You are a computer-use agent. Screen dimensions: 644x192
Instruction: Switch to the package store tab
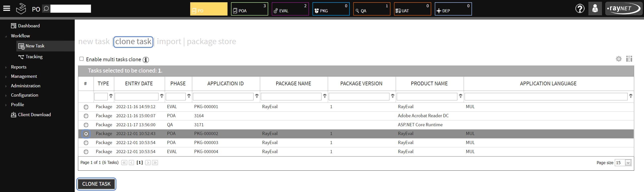coord(211,41)
